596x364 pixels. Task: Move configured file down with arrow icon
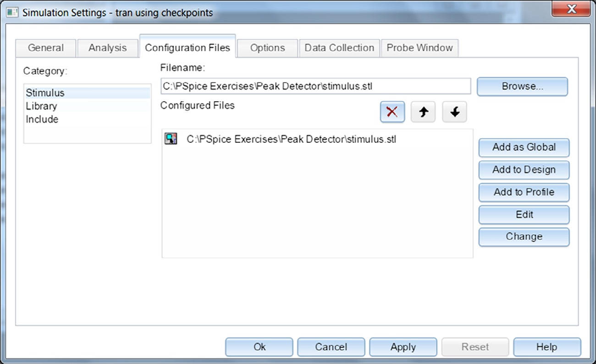coord(454,112)
